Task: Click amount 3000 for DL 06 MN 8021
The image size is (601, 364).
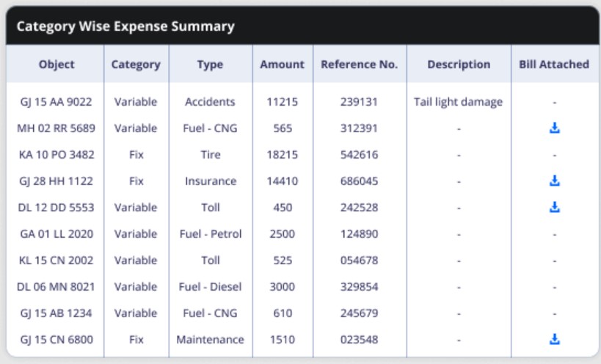Action: coord(282,287)
